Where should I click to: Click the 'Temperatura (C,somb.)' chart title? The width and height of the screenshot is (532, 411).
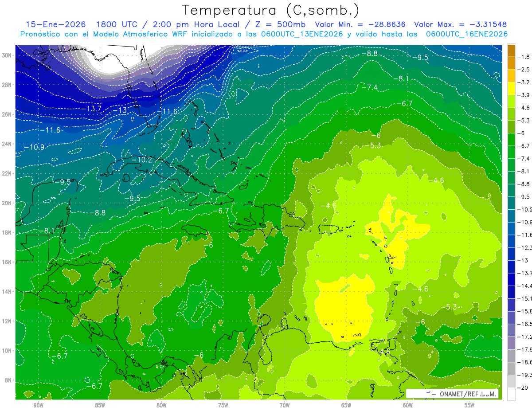[271, 10]
